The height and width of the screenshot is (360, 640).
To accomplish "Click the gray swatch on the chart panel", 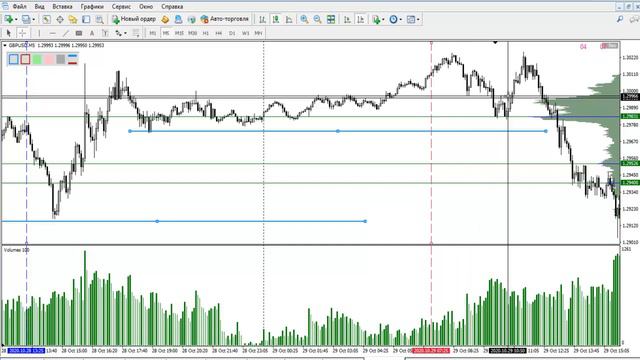I will [61, 59].
